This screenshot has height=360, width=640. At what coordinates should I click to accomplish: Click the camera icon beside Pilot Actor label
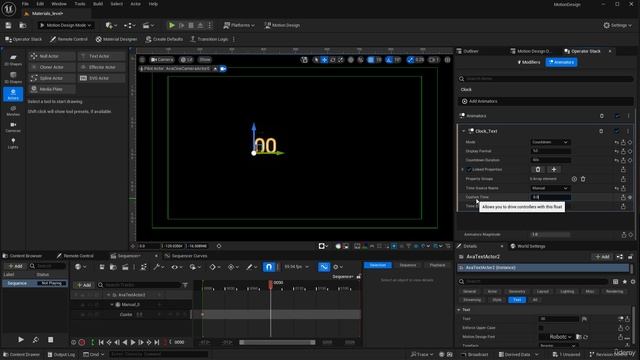pos(223,69)
